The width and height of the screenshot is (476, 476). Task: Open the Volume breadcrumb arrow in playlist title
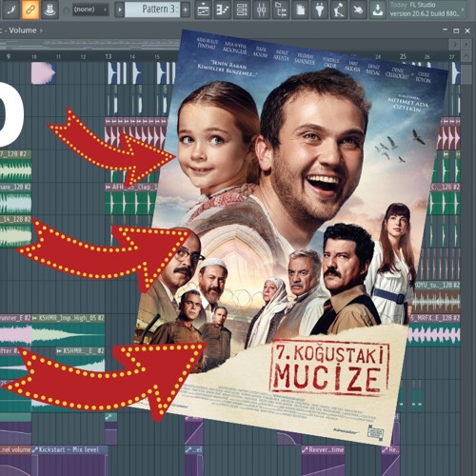click(41, 30)
